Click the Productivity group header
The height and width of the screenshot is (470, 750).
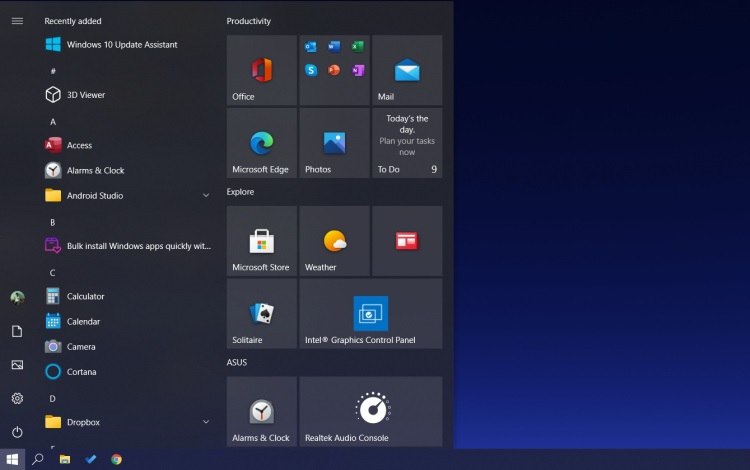249,21
